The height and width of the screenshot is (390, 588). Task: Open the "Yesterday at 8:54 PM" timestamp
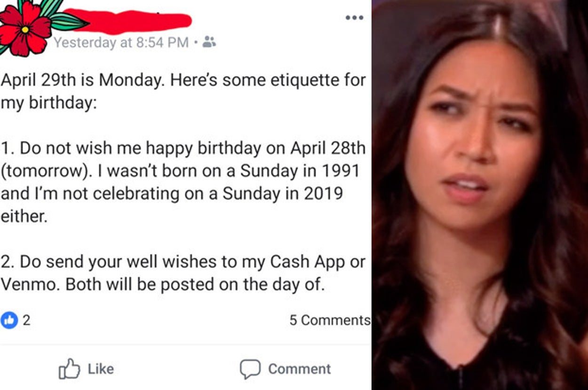pos(121,43)
